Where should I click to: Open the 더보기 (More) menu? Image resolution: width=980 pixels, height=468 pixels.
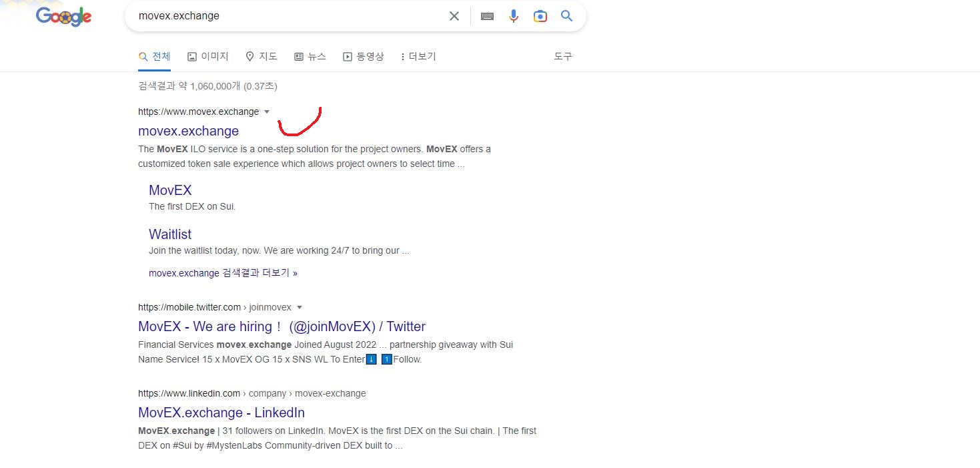[x=418, y=57]
